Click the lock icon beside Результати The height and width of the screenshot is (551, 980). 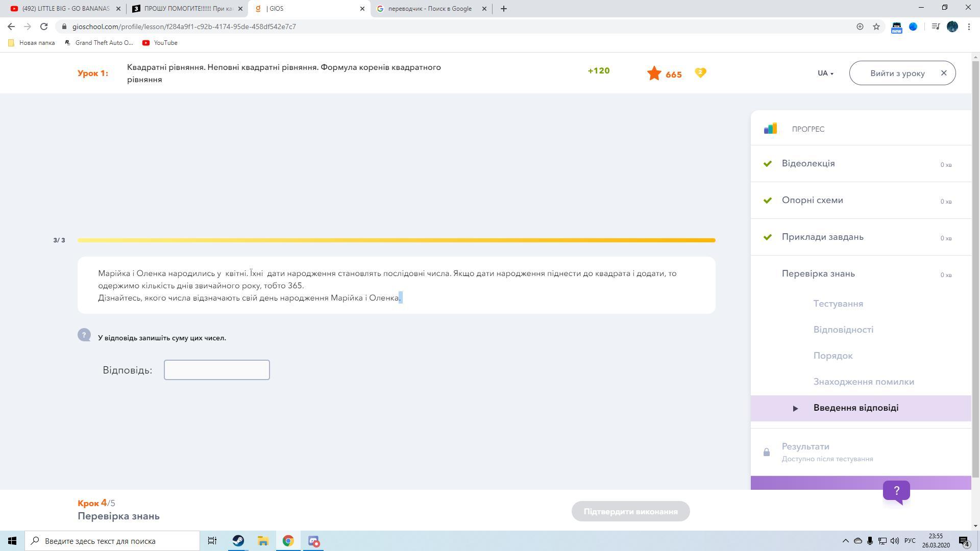tap(766, 453)
